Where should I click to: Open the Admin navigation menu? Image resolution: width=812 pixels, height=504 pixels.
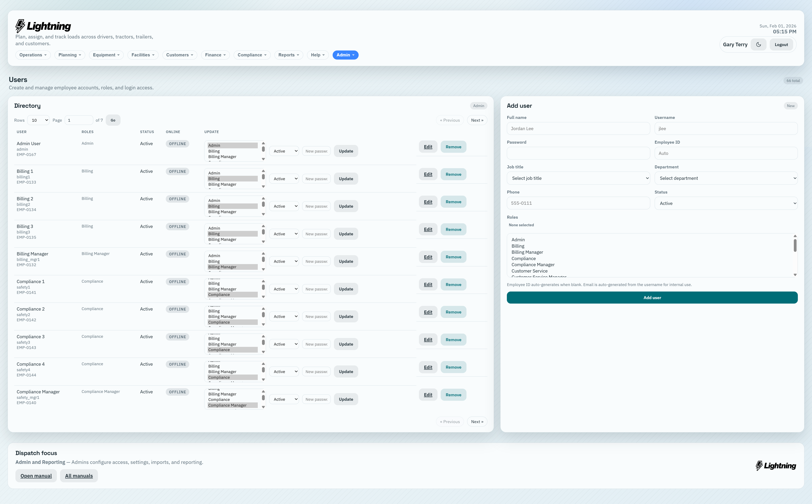(345, 55)
